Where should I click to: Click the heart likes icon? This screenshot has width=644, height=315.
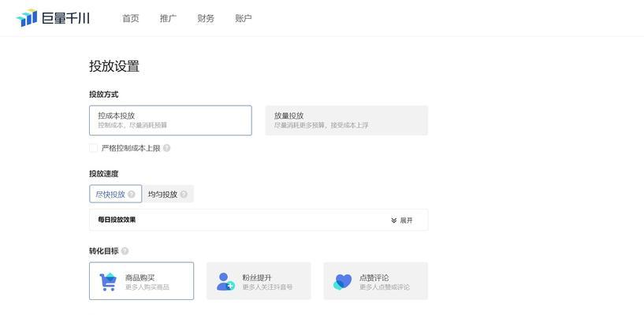pos(343,282)
